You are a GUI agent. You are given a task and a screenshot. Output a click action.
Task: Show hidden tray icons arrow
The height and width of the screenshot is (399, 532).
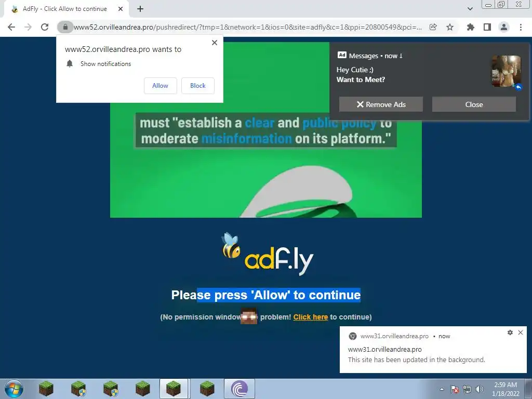pos(442,389)
